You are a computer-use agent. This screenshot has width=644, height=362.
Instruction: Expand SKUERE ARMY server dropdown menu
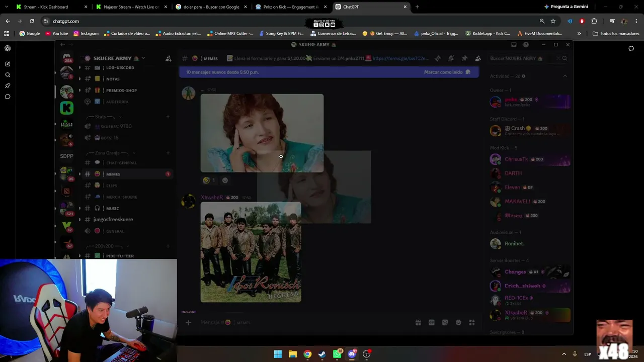point(143,58)
